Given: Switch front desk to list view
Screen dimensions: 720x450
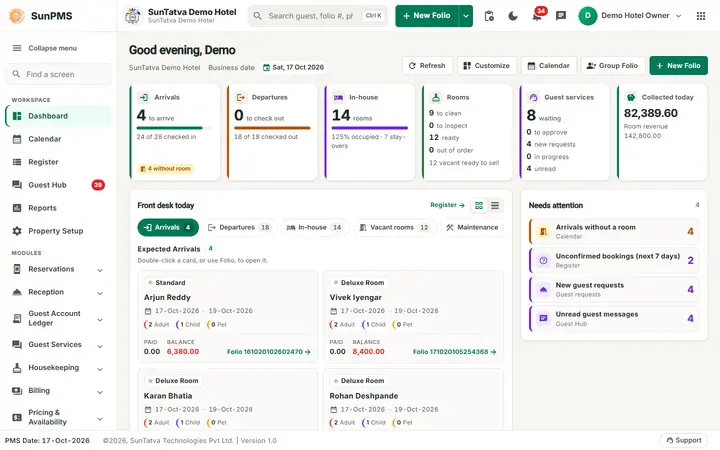Looking at the screenshot, I should point(495,205).
